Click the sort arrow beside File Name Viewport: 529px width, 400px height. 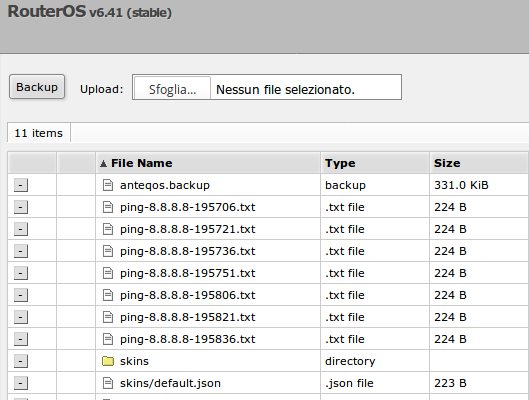(103, 164)
